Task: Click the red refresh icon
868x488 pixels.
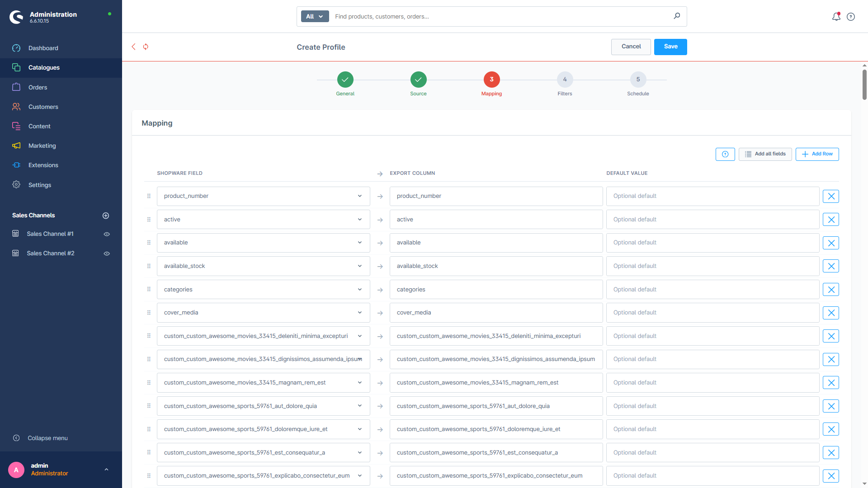Action: coord(146,47)
